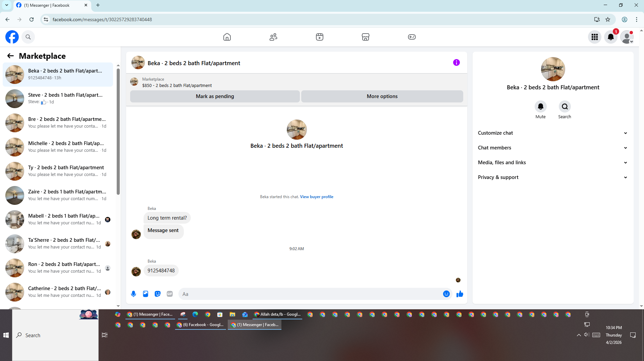
Task: Open conversation information icon
Action: coord(457,62)
